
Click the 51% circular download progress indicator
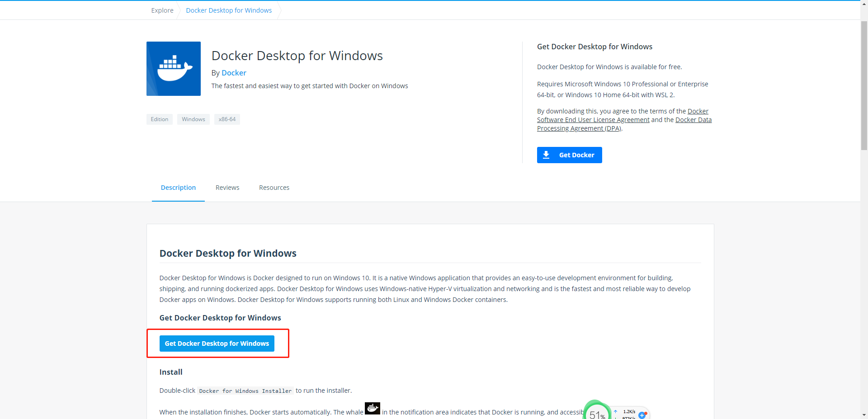click(x=597, y=414)
